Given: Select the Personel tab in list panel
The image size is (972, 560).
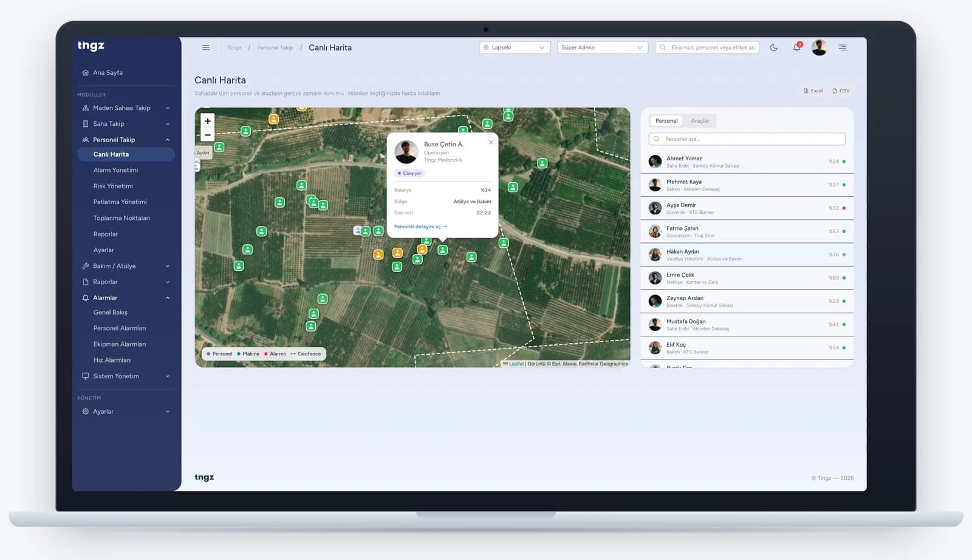Looking at the screenshot, I should (x=666, y=121).
